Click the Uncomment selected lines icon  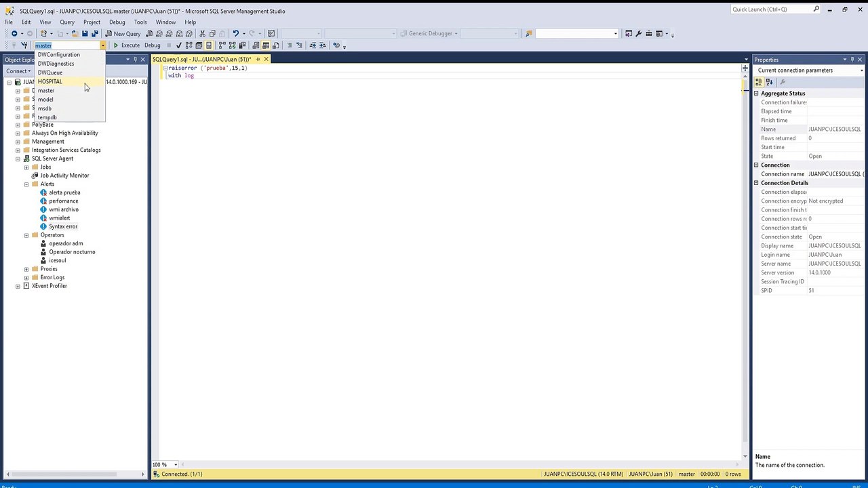coord(299,45)
